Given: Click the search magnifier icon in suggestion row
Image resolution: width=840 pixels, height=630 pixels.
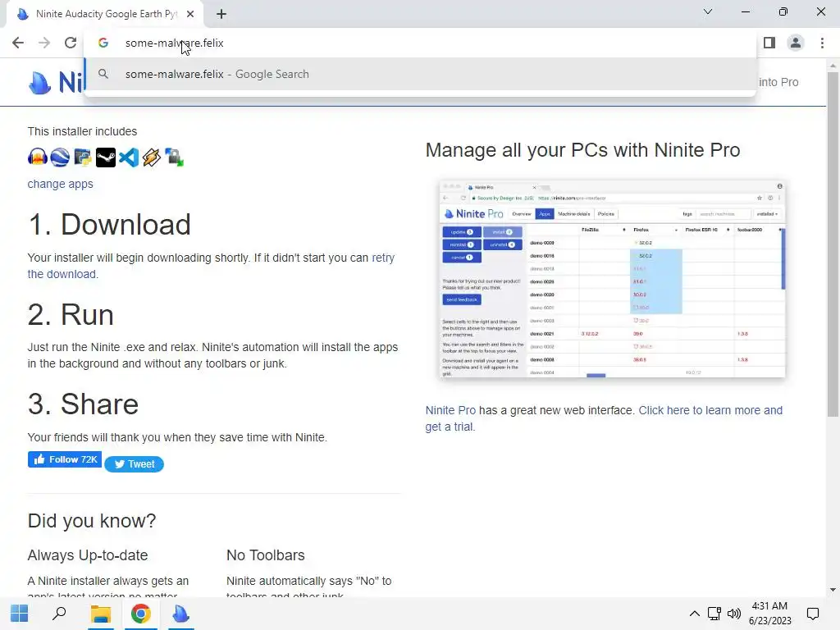Looking at the screenshot, I should click(x=103, y=74).
